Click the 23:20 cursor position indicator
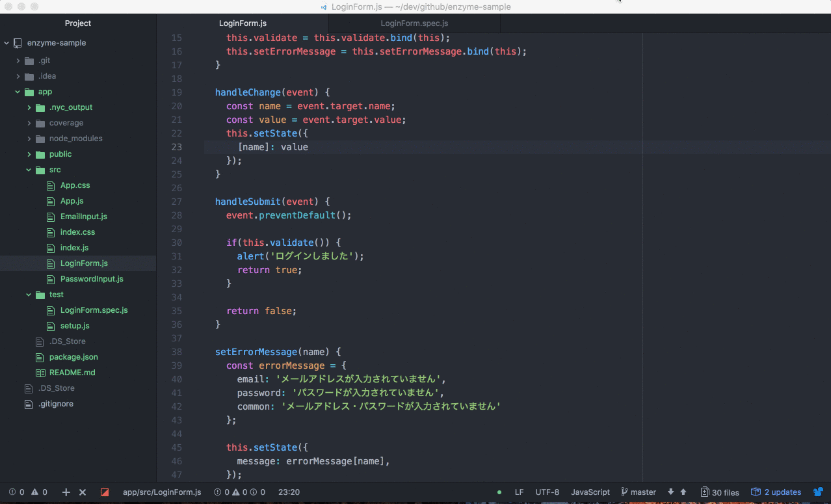Screen dimensions: 831x504 click(x=289, y=492)
